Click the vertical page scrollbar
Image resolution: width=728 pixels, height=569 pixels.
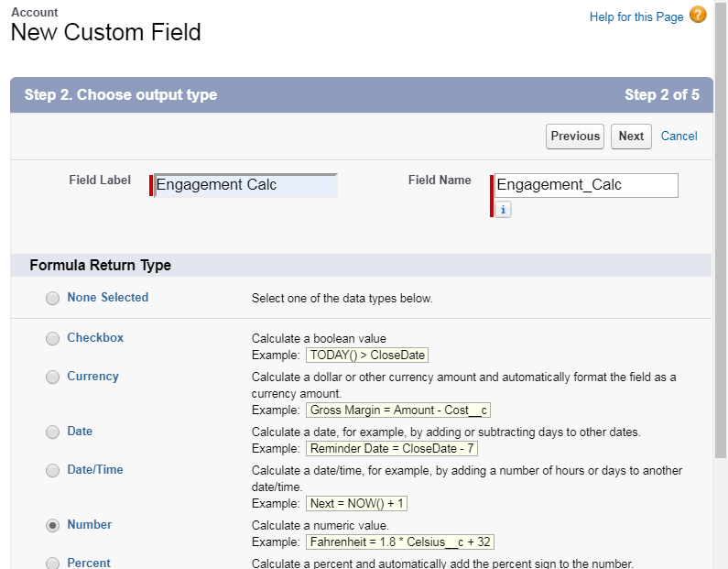click(x=721, y=275)
